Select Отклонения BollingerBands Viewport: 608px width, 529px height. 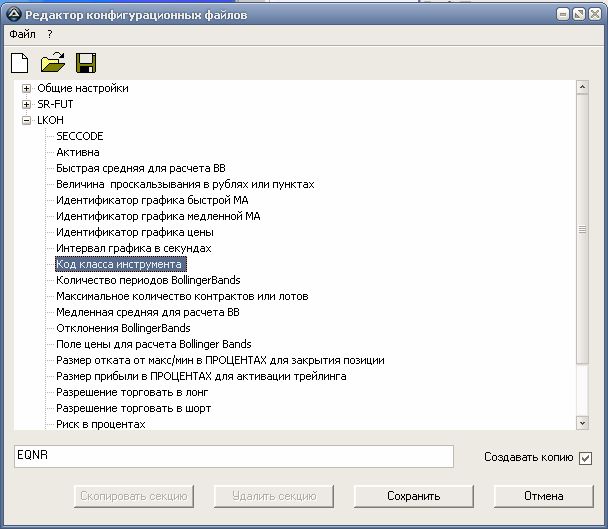click(123, 328)
